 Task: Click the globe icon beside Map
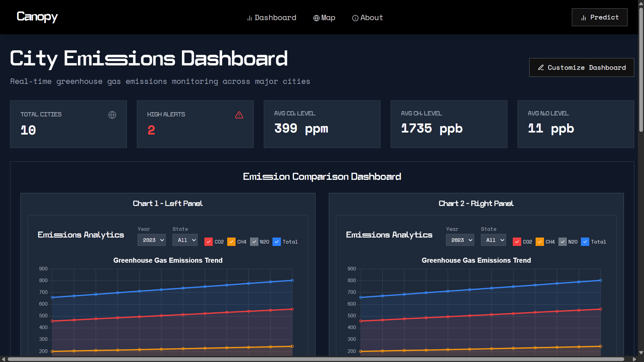[x=316, y=18]
